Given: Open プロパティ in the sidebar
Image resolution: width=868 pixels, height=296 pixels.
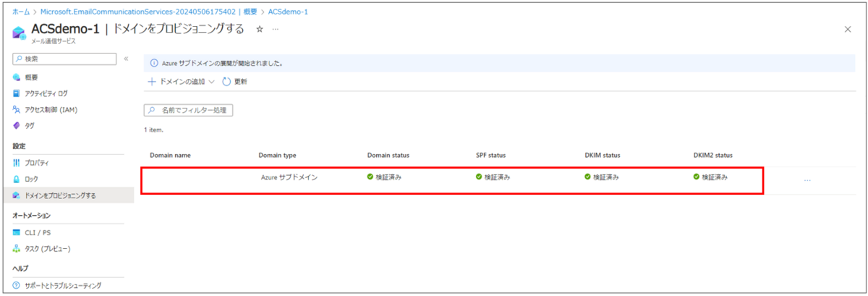Looking at the screenshot, I should 37,163.
